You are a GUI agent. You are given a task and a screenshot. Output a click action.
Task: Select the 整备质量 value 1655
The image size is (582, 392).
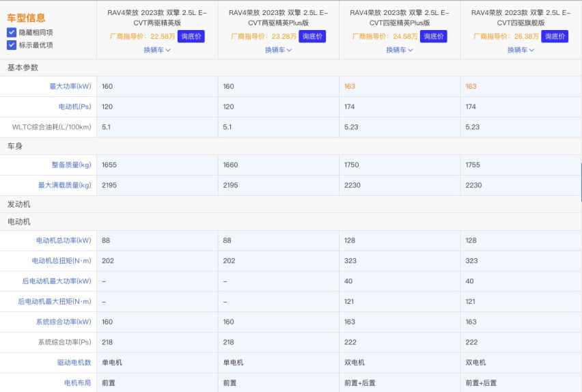[x=109, y=165]
